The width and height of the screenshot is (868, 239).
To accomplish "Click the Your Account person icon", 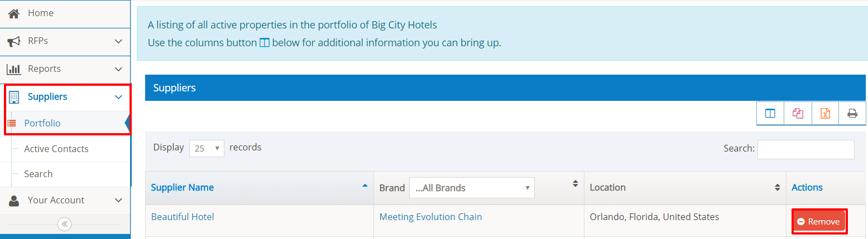I will point(14,201).
